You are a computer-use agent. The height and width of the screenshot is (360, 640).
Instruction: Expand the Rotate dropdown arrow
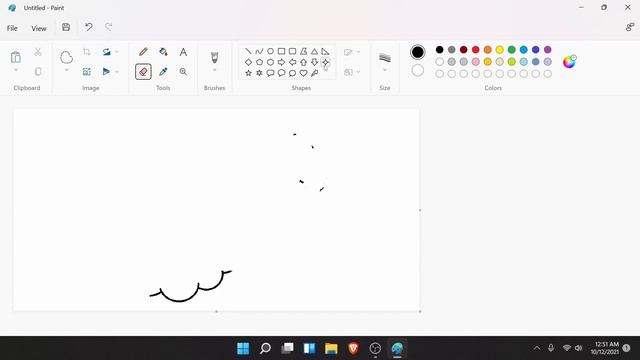tap(117, 52)
